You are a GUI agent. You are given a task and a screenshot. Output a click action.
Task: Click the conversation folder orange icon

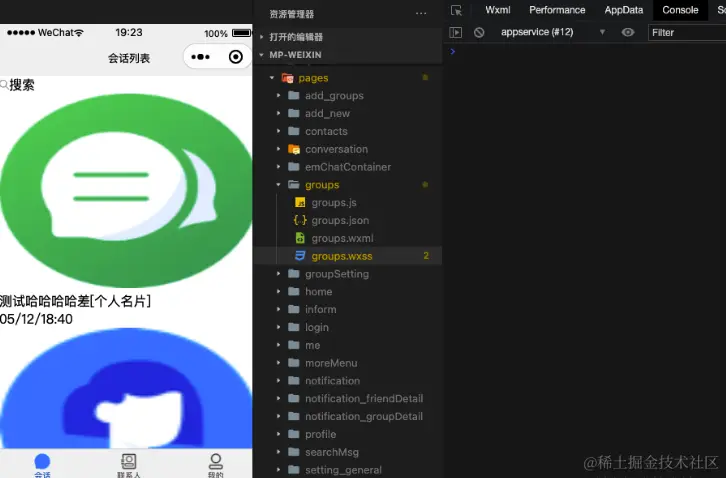[x=294, y=149]
